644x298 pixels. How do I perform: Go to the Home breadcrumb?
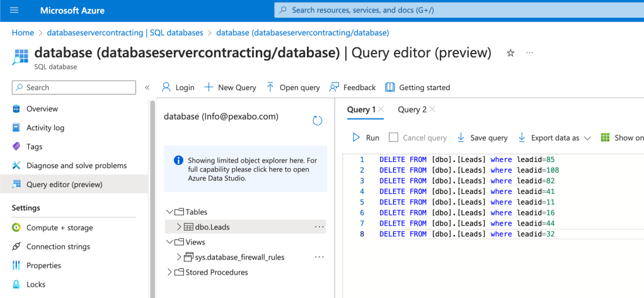tap(23, 33)
